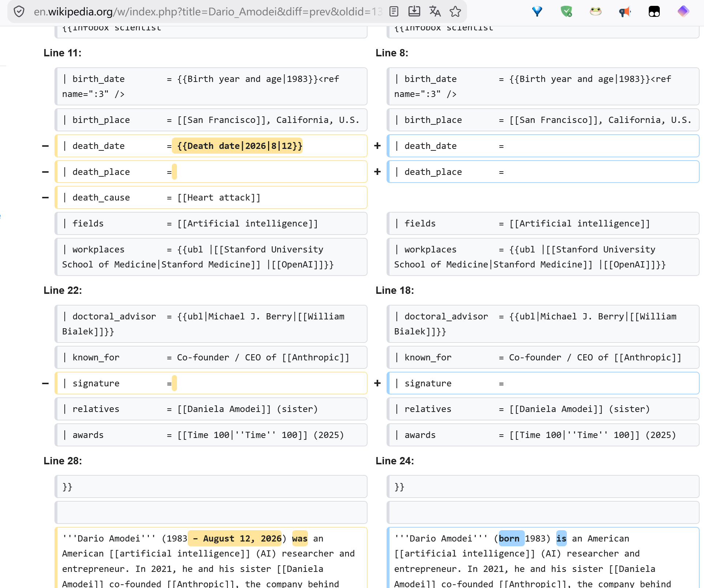This screenshot has width=704, height=588.
Task: Click the highlighted word 'is' in right column
Action: tap(561, 539)
